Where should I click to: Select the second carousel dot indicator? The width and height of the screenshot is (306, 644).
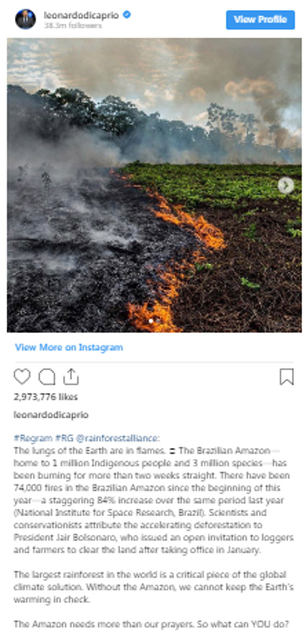point(158,320)
